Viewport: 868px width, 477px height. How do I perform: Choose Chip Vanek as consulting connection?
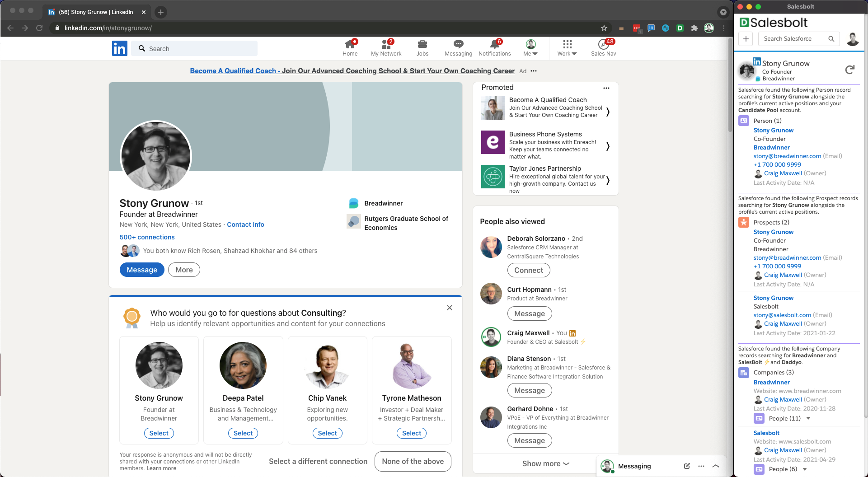pos(327,433)
